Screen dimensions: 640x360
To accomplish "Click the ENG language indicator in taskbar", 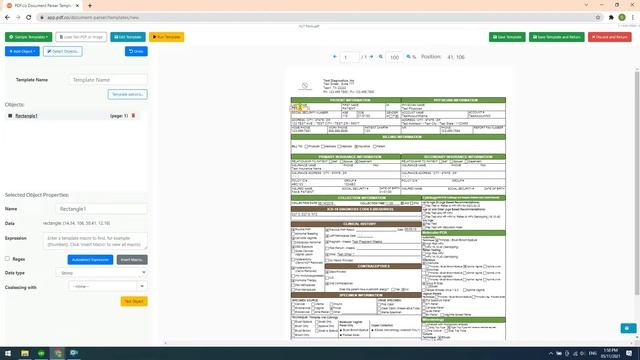I will tap(593, 353).
